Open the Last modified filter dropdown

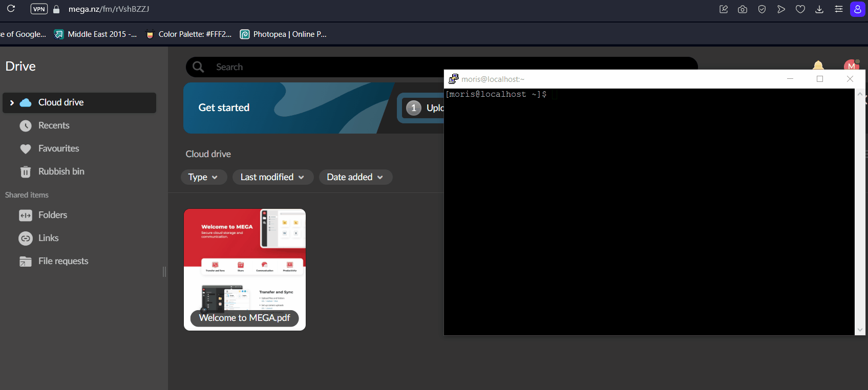pyautogui.click(x=273, y=177)
